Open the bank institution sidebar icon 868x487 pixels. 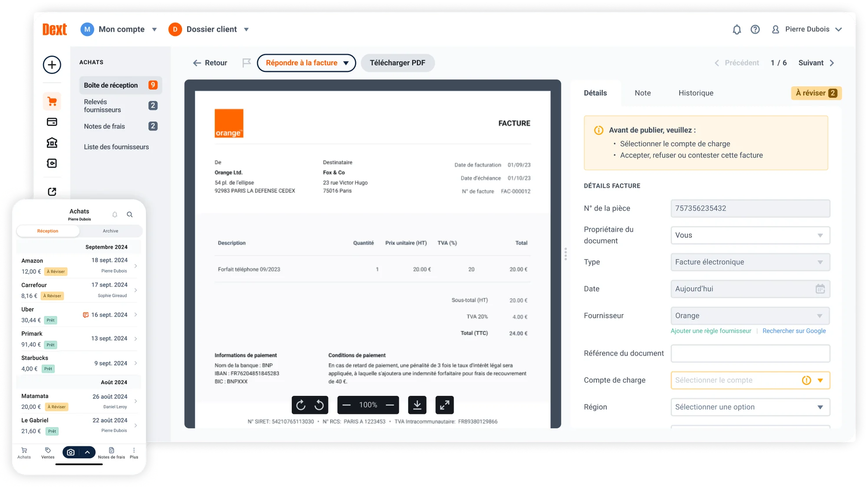[x=52, y=142]
